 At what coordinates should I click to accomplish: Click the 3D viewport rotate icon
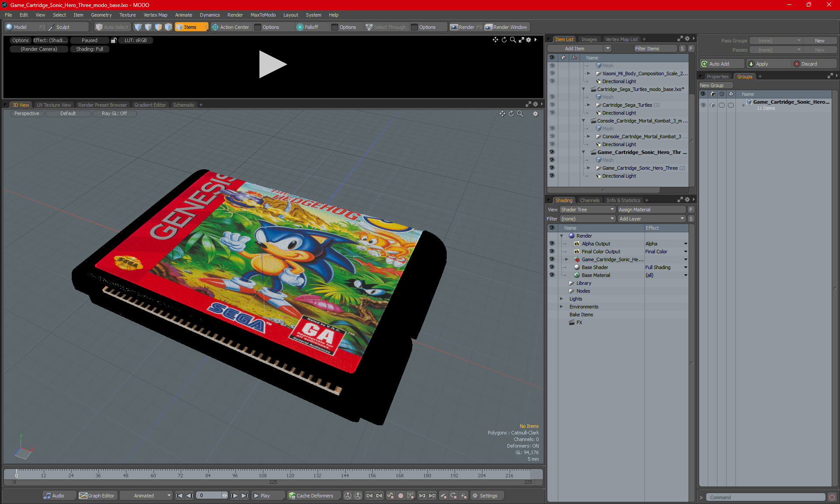coord(511,114)
